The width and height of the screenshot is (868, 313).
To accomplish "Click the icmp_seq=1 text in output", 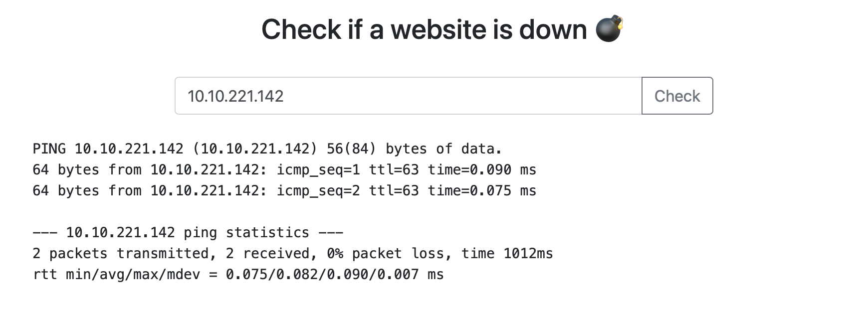I will [x=318, y=170].
